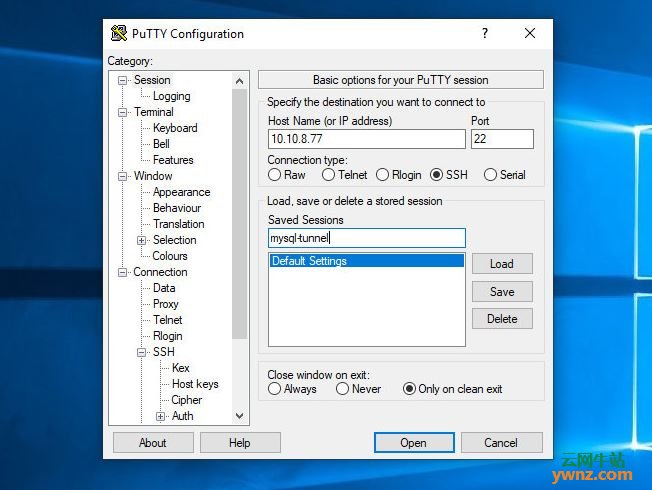Click the question mark help icon
652x490 pixels.
click(x=485, y=33)
